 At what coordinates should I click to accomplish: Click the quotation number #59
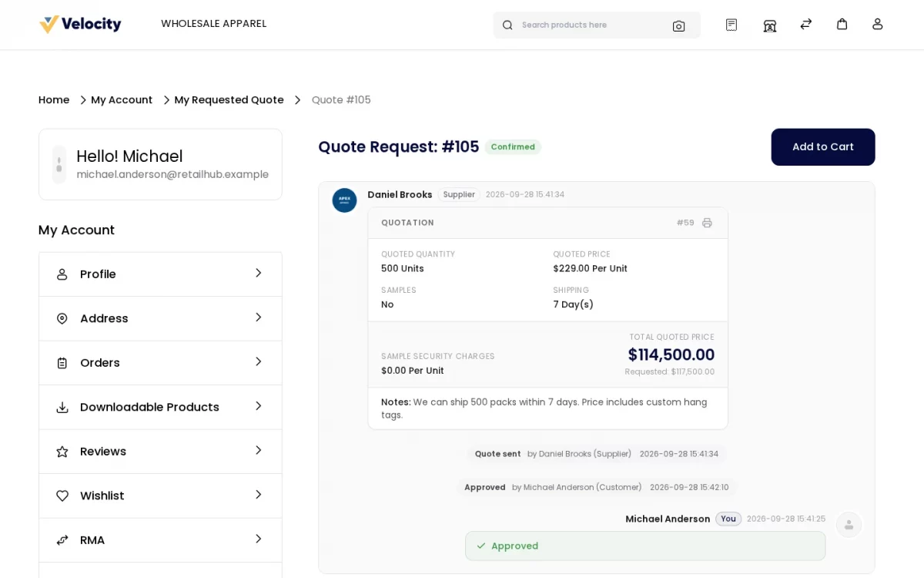(685, 223)
